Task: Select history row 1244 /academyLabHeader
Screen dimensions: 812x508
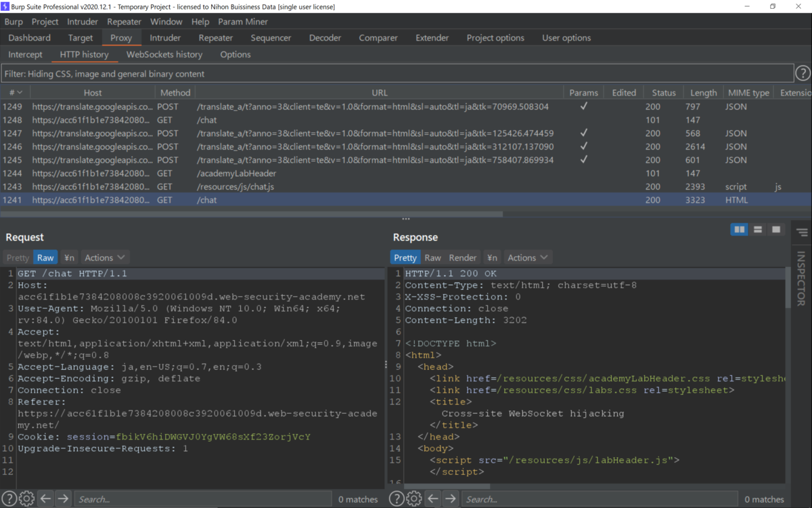Action: [406, 173]
